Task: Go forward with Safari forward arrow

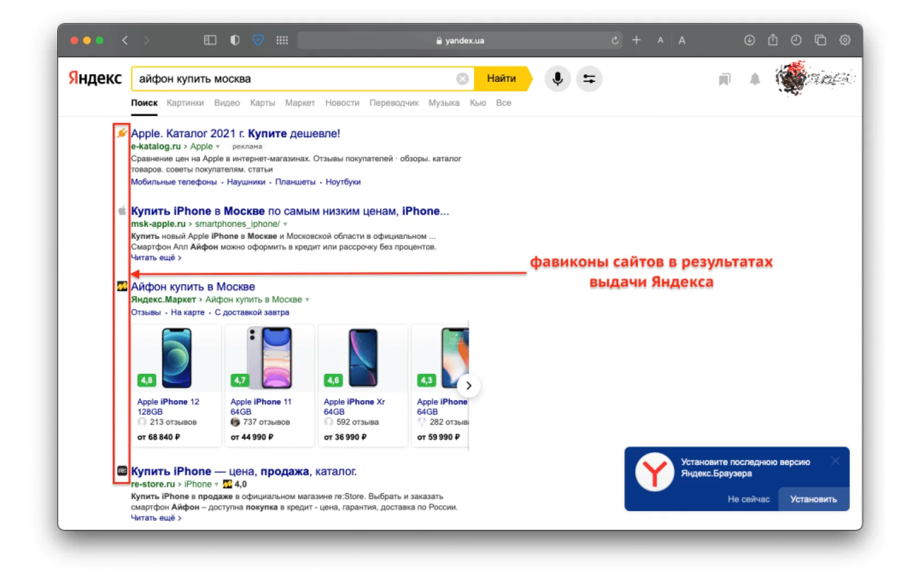Action: [146, 40]
